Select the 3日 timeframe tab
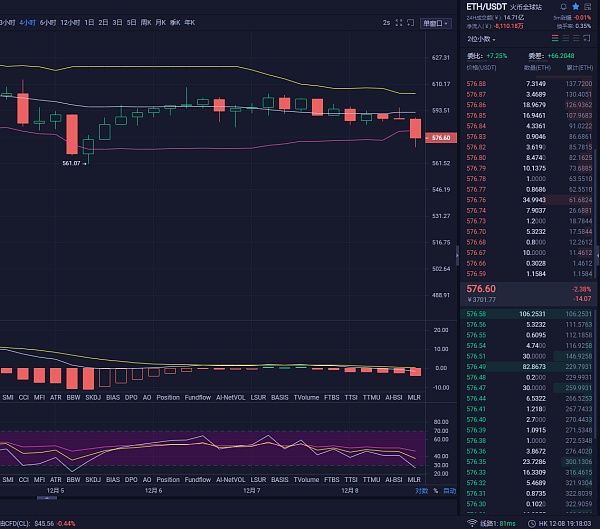Screen dimensions: 600x529 (117, 23)
